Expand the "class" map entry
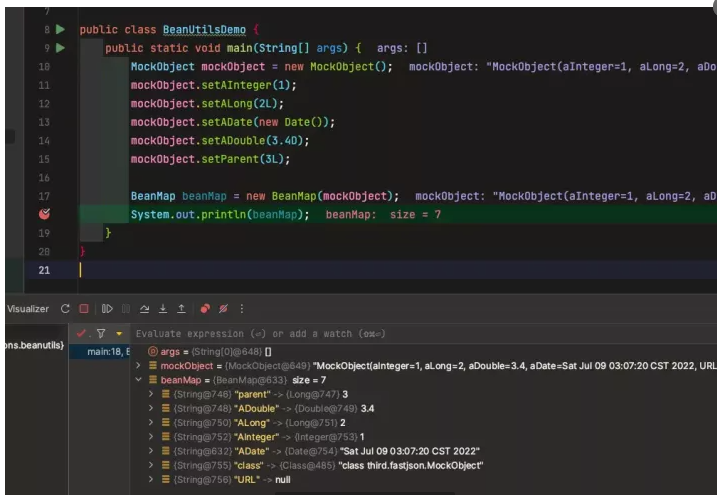Viewport: 717px width, 495px height. click(x=151, y=465)
